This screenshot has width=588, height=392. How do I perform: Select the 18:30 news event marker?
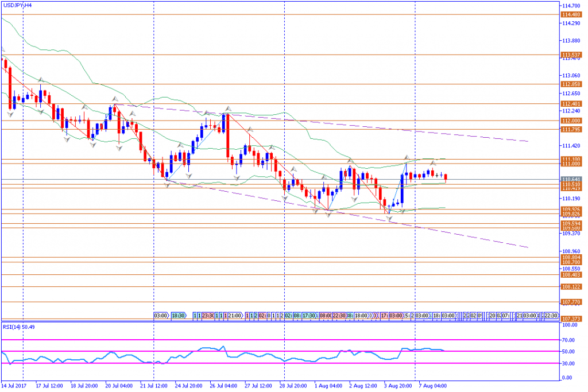179,316
